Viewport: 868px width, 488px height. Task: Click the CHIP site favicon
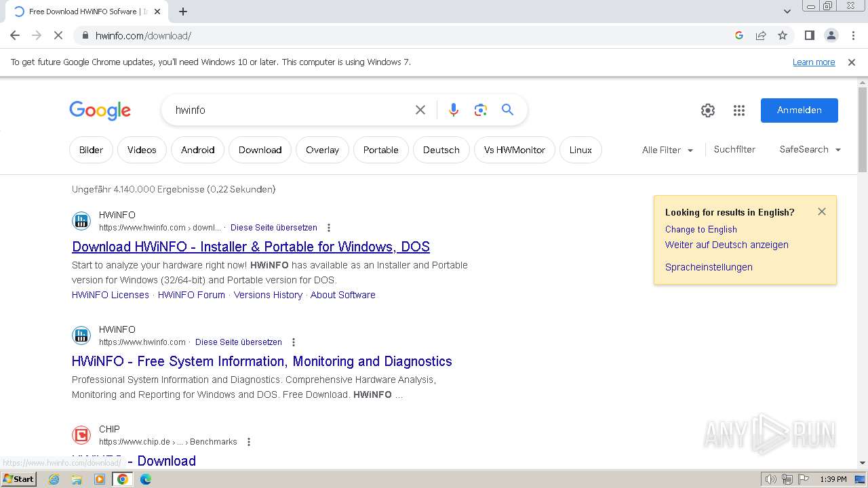[81, 434]
